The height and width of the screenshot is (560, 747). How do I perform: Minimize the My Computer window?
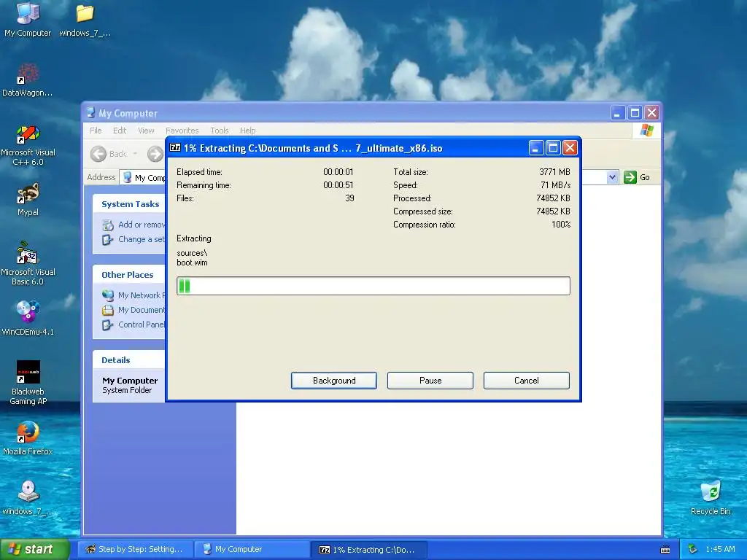click(x=617, y=113)
